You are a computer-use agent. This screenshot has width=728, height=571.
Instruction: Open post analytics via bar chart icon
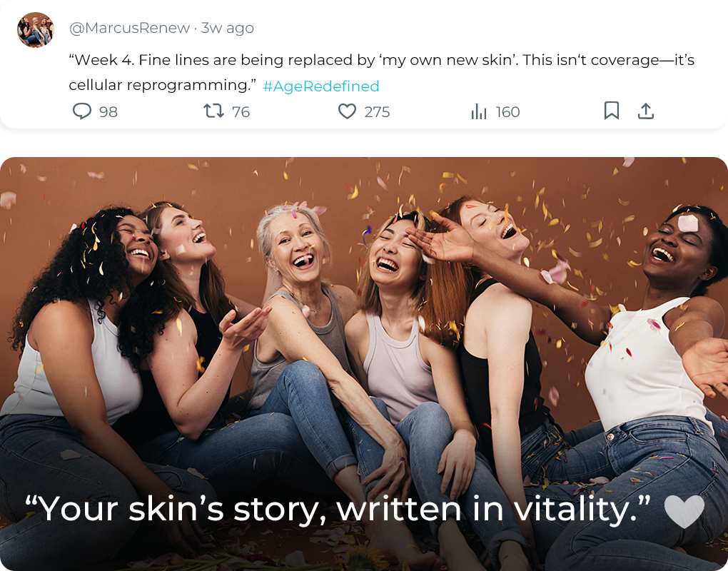(478, 112)
